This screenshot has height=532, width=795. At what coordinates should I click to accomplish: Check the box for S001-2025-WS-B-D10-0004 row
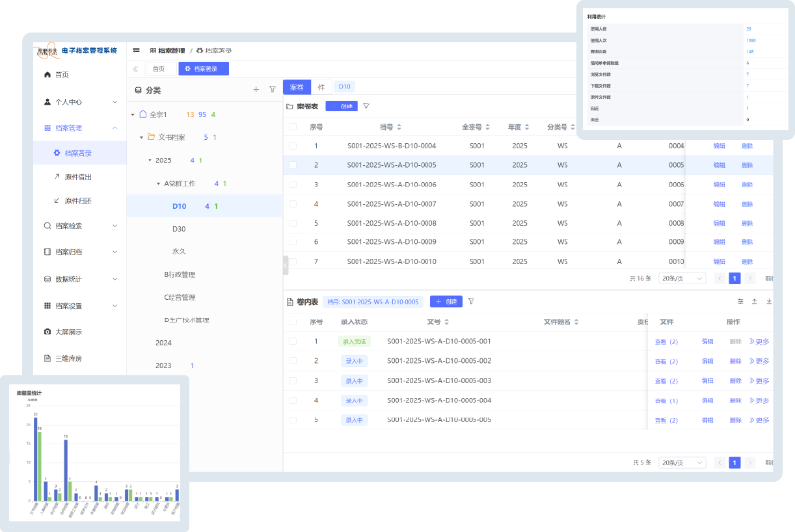[293, 146]
